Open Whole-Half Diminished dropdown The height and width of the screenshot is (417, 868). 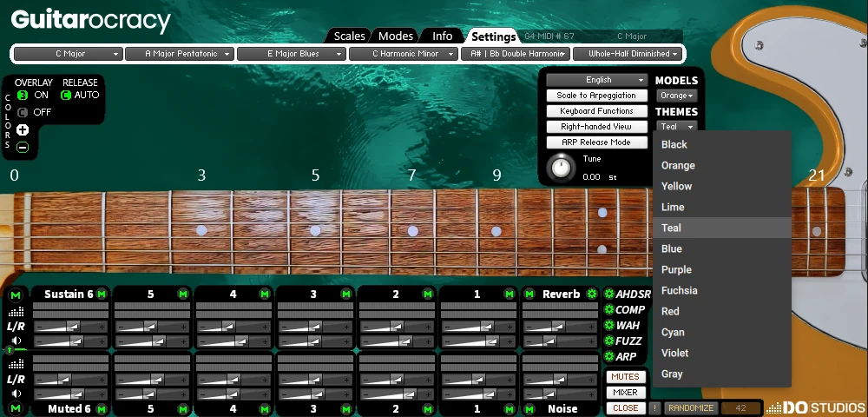pyautogui.click(x=628, y=54)
